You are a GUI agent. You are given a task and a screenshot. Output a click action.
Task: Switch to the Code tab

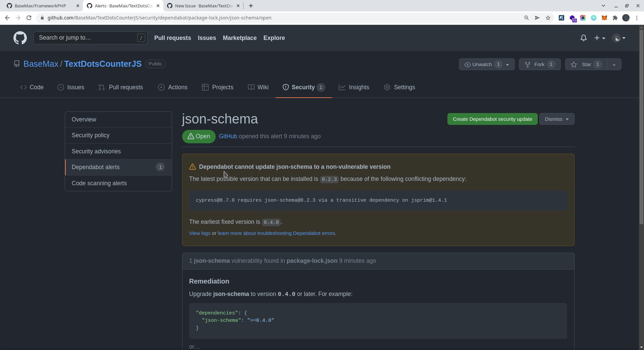coord(32,87)
